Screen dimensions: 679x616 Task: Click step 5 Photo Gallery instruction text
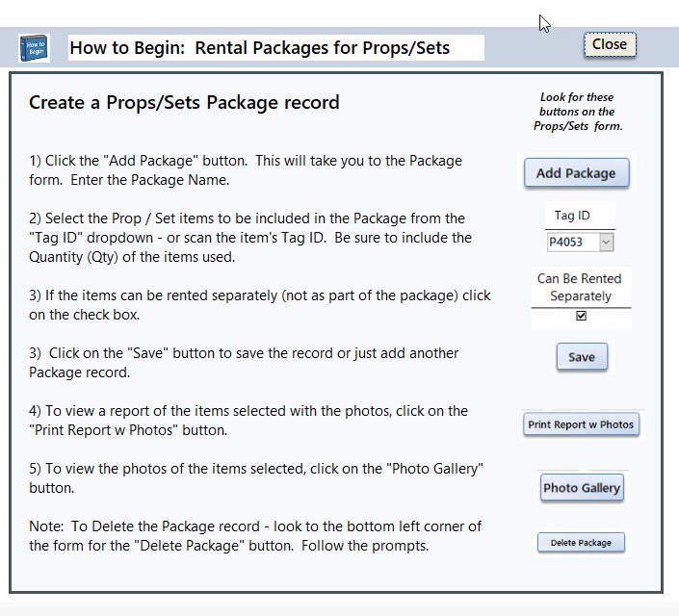(256, 478)
